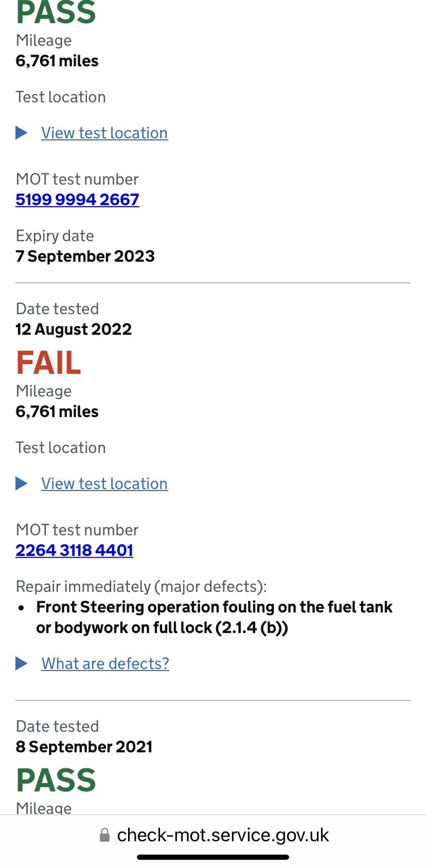Select the expiry date 7 September 2023
426x868 pixels.
pyautogui.click(x=85, y=256)
